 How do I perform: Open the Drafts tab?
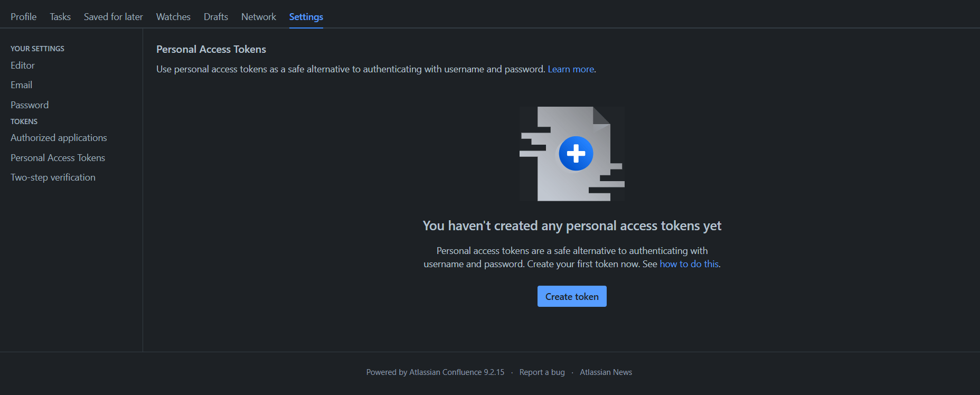[x=216, y=17]
